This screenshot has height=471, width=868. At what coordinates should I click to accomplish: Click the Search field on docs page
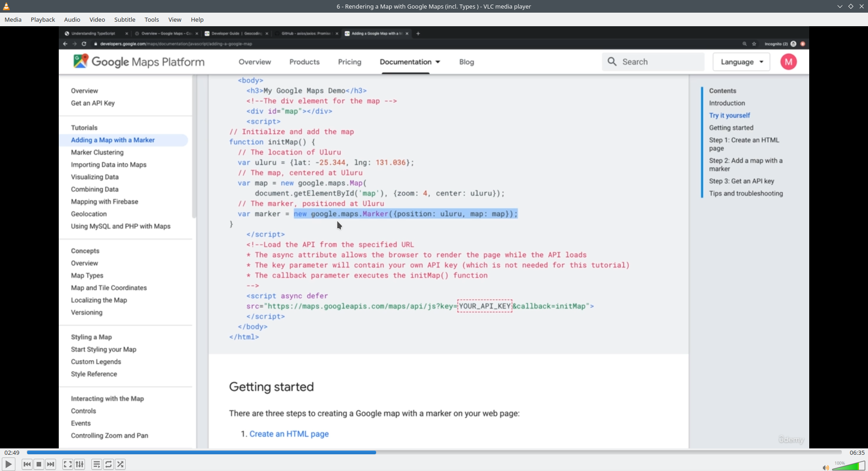pos(653,62)
